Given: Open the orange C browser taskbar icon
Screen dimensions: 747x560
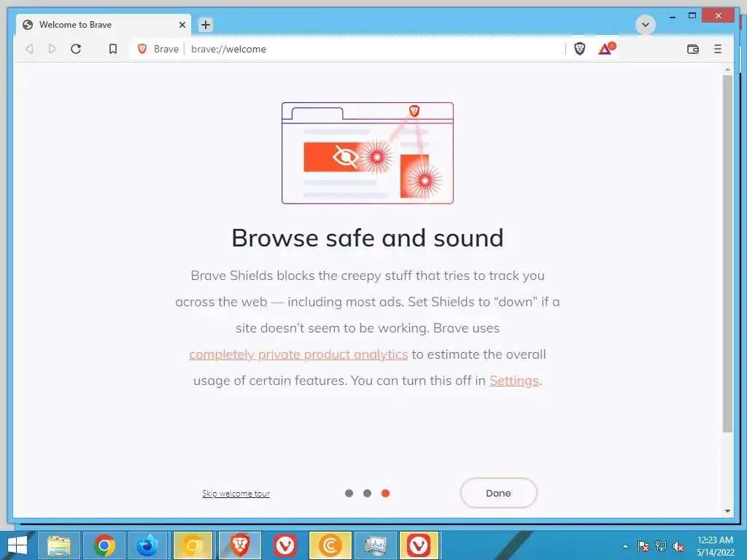Looking at the screenshot, I should tap(330, 545).
